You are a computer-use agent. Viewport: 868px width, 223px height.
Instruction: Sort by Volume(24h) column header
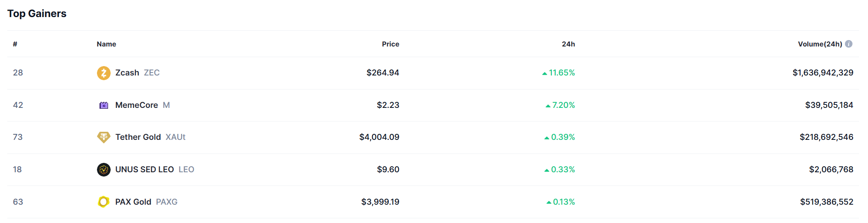pyautogui.click(x=820, y=44)
